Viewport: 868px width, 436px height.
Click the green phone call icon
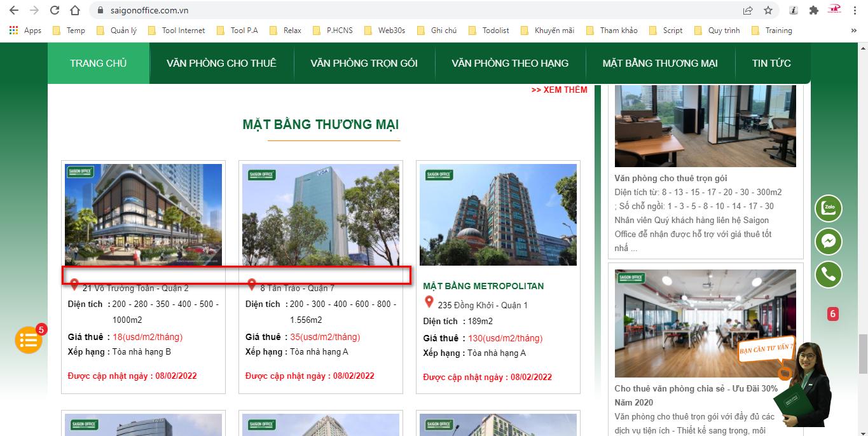[829, 275]
